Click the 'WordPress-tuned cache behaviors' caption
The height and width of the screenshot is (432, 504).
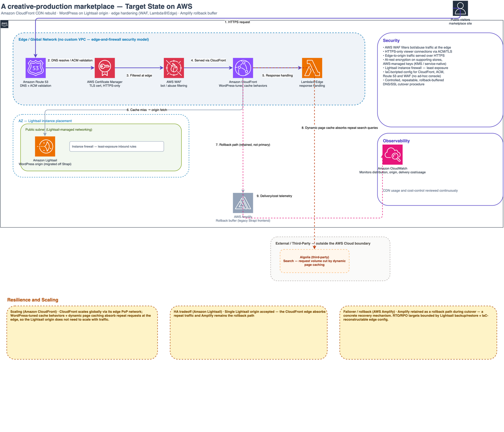pos(243,86)
